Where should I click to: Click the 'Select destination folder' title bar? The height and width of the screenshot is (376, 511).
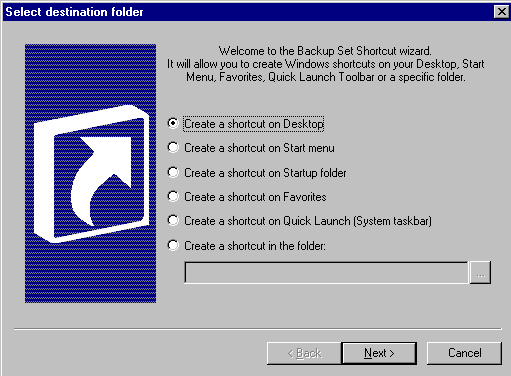(248, 12)
